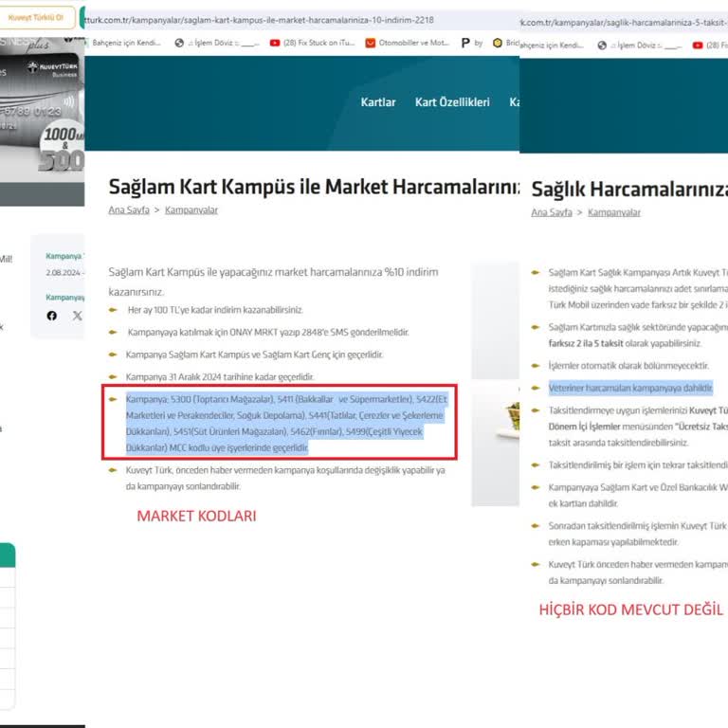Click the Kuveyt Türklü Ol button
Image resolution: width=728 pixels, height=728 pixels.
(36, 18)
